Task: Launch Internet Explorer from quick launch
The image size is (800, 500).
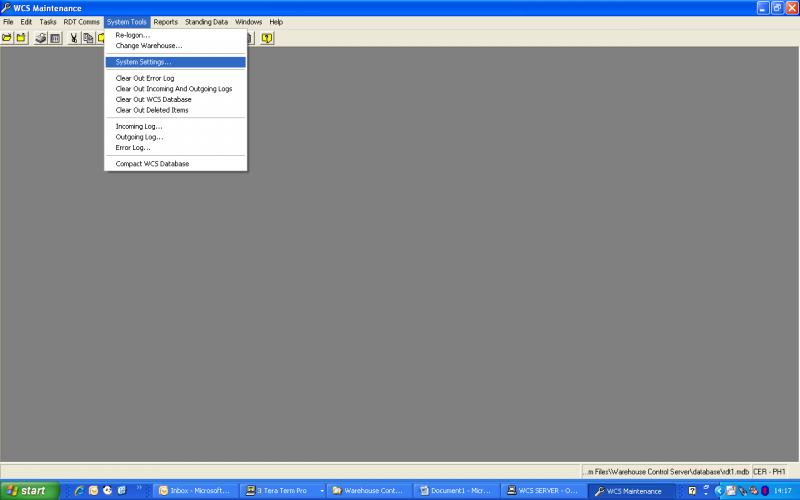Action: coord(79,491)
